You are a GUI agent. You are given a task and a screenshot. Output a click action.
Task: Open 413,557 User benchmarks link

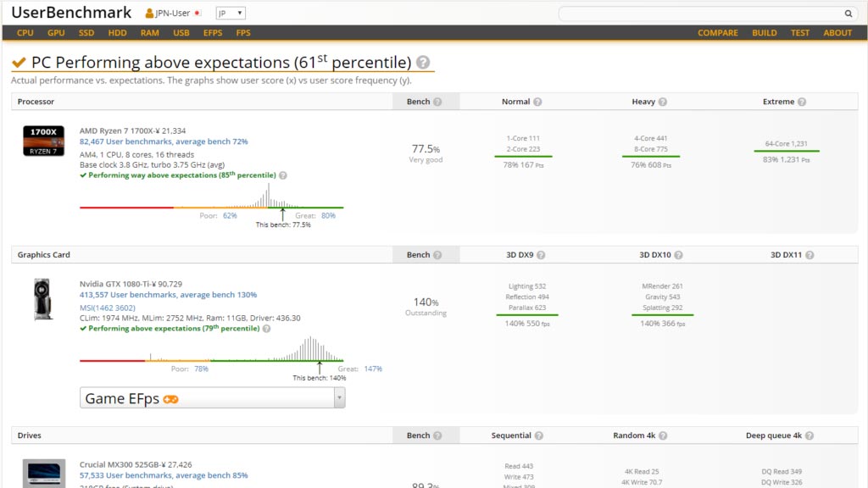point(168,295)
